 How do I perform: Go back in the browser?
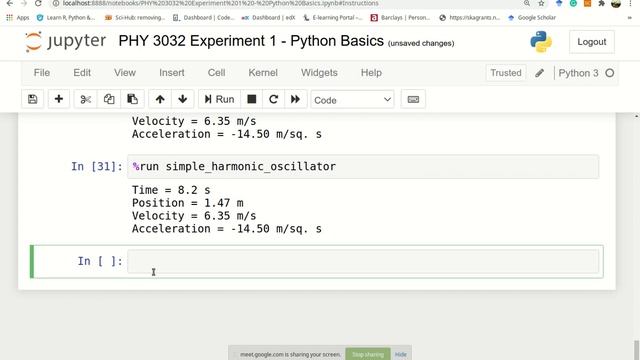pyautogui.click(x=9, y=3)
